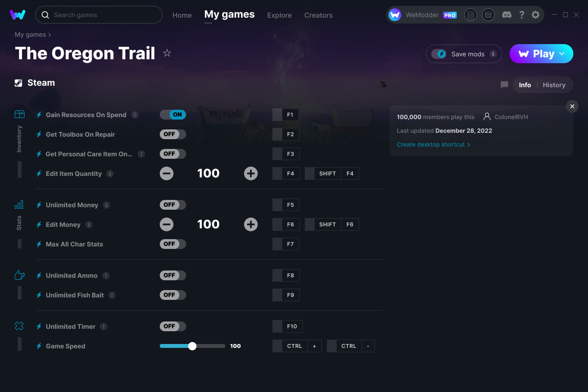Click info icon beside Get Personal Care Item
The height and width of the screenshot is (392, 588).
[141, 154]
